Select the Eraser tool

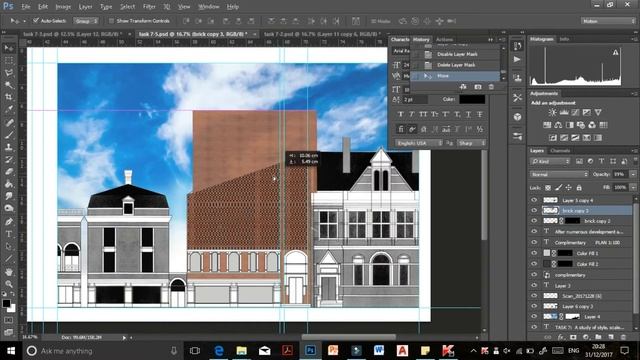(9, 171)
